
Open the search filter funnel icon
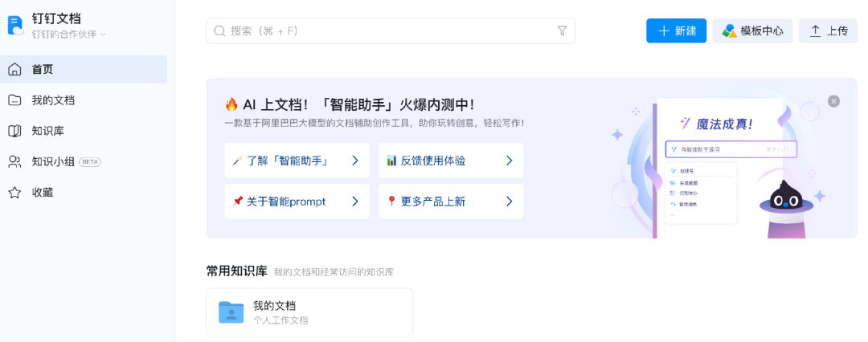[x=562, y=31]
